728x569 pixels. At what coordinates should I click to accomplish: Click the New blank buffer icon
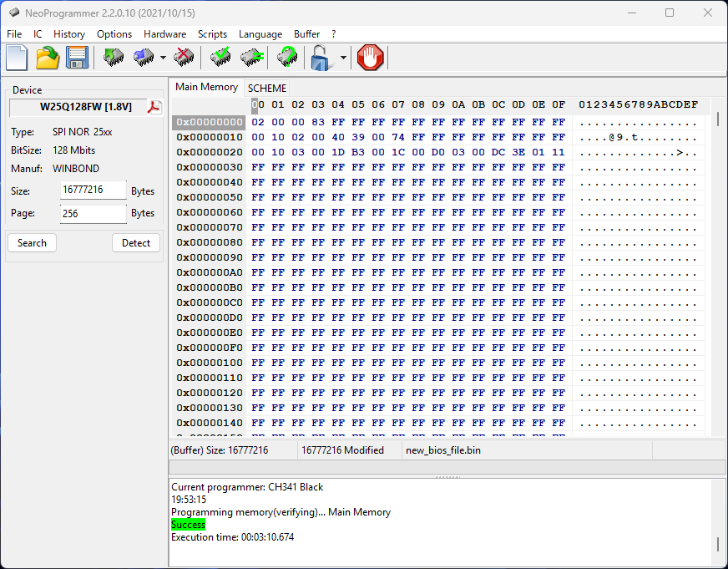pos(17,58)
